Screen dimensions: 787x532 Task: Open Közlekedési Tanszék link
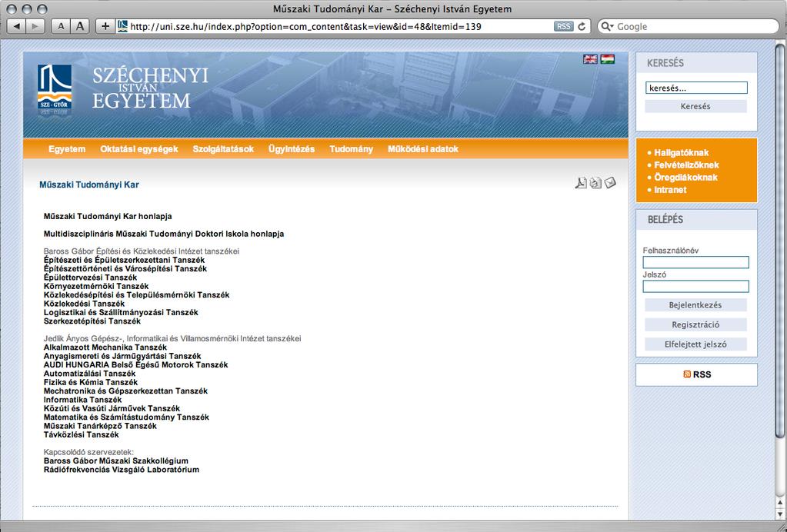[x=84, y=304]
